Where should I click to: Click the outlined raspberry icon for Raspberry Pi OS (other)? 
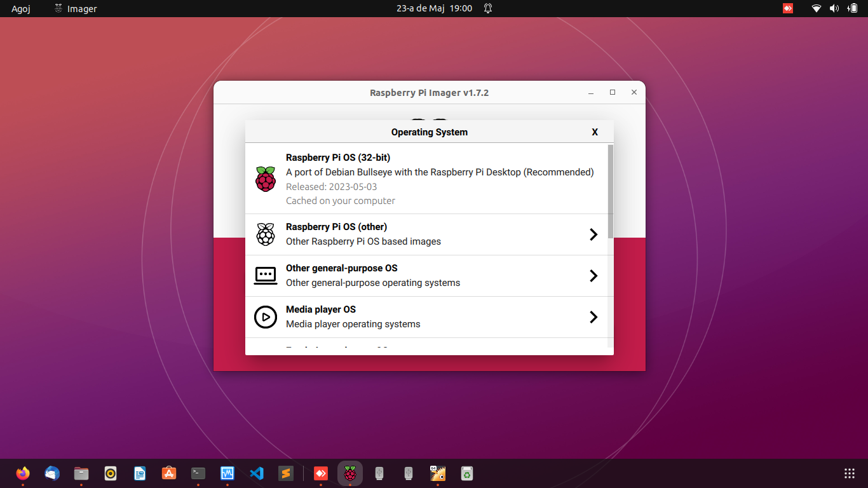pyautogui.click(x=266, y=234)
